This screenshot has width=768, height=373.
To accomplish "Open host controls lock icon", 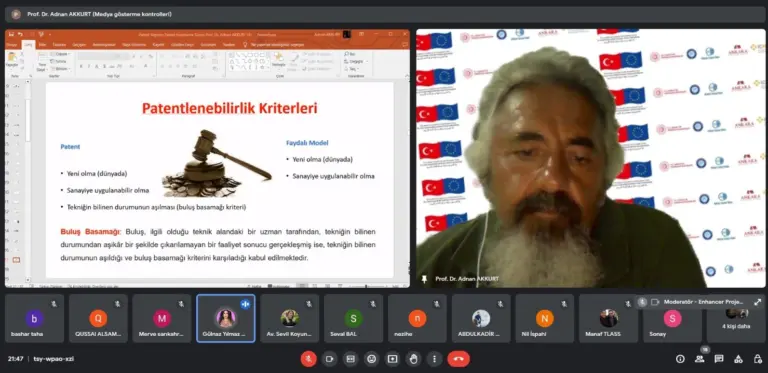I will pos(757,359).
